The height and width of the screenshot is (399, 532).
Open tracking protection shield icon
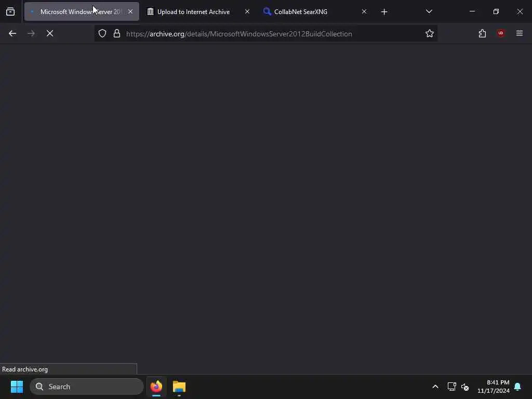pos(102,33)
